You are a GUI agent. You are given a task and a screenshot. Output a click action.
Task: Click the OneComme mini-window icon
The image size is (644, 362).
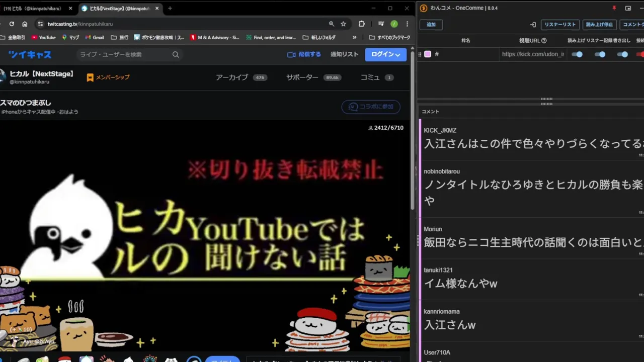pos(628,8)
